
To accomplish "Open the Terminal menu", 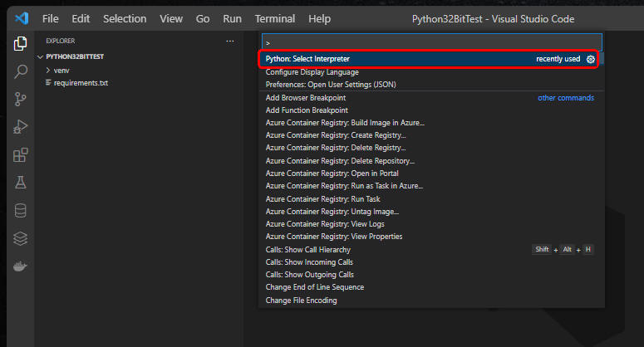I will (275, 19).
